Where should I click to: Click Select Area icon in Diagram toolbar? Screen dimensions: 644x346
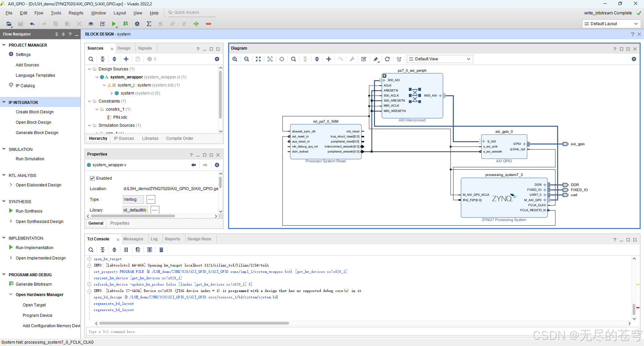[x=270, y=59]
